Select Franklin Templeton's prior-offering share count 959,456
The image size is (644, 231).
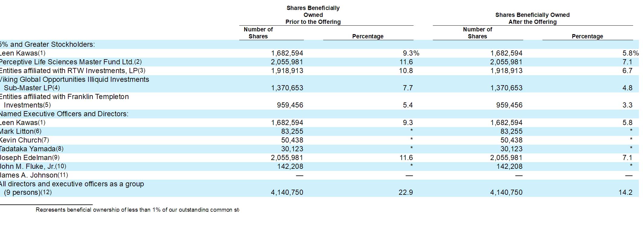(290, 105)
